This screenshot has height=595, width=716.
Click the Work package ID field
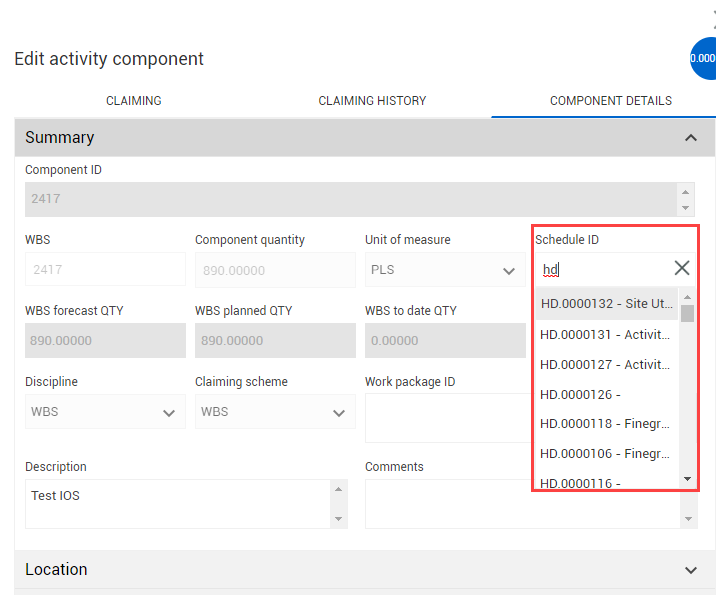pyautogui.click(x=445, y=417)
